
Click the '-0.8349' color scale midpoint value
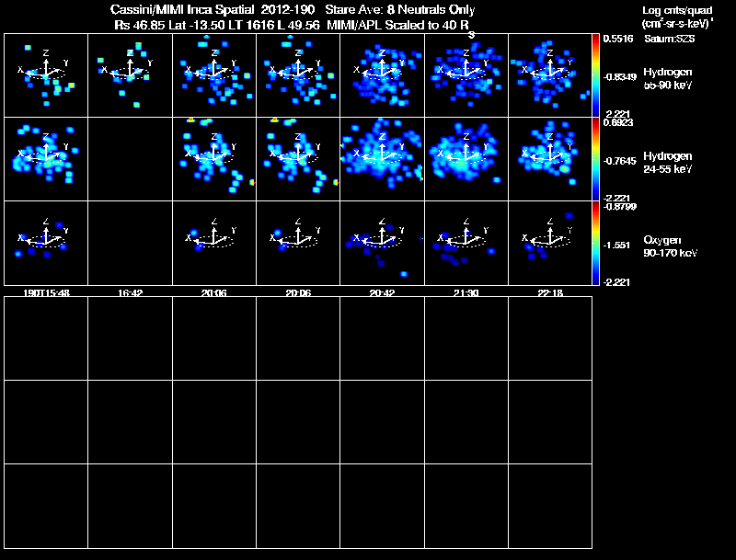[x=619, y=76]
